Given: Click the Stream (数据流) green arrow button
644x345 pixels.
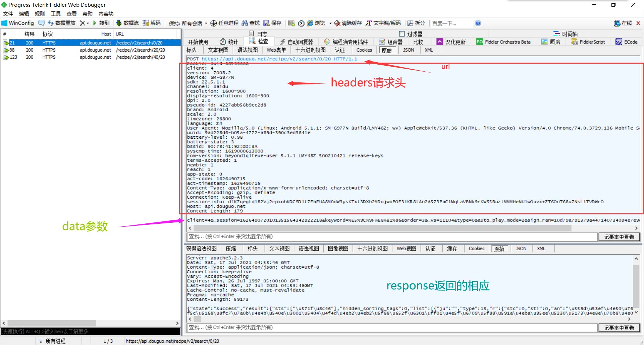Looking at the screenshot, I should coord(127,23).
